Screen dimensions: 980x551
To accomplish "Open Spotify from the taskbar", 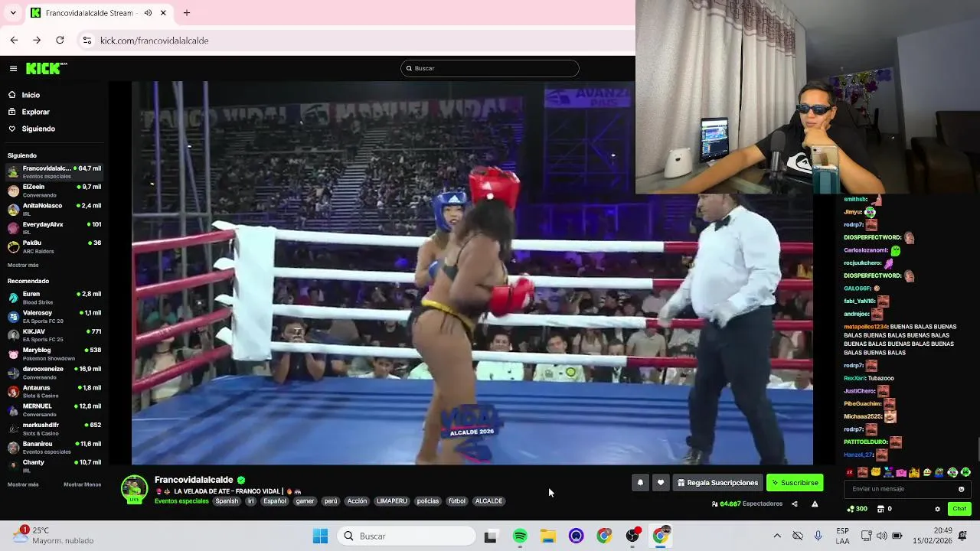I will (x=520, y=536).
